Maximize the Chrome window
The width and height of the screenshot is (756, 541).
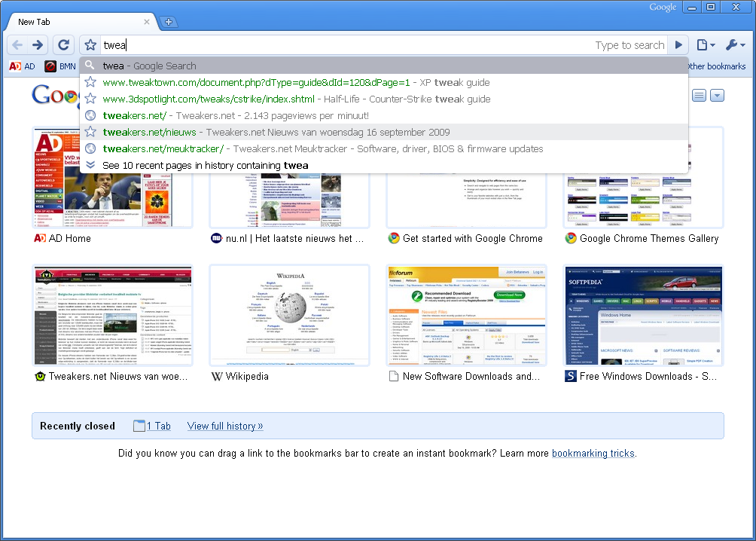[x=711, y=8]
